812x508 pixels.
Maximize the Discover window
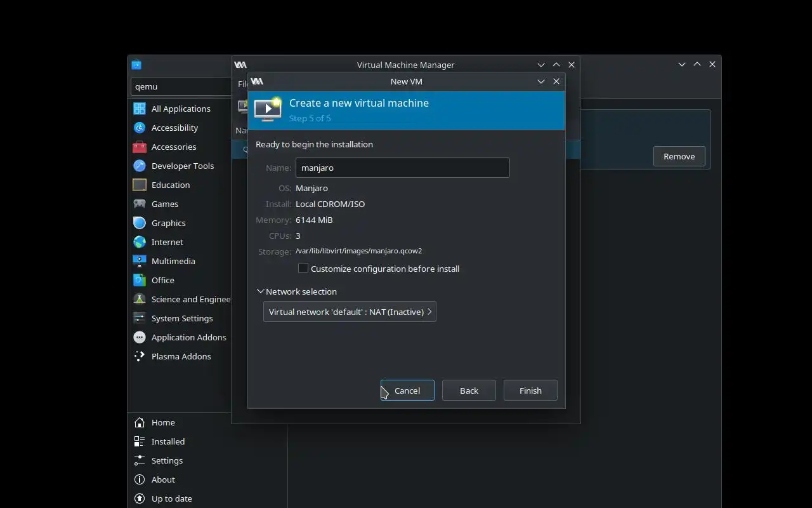click(x=697, y=64)
